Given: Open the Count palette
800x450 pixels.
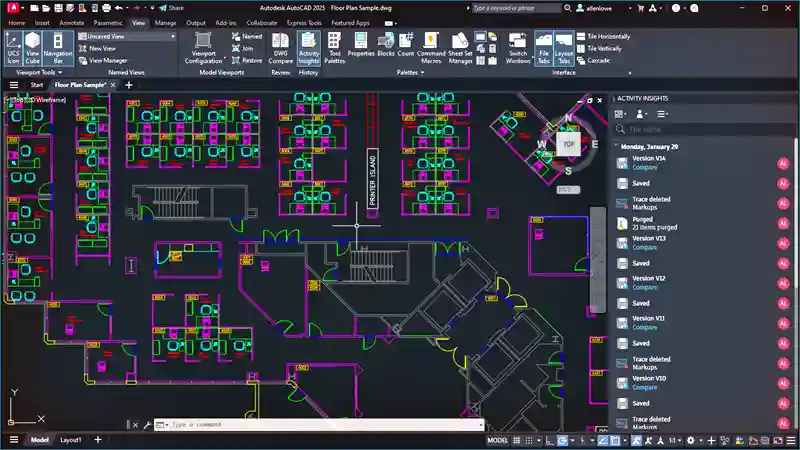Looking at the screenshot, I should pos(406,44).
